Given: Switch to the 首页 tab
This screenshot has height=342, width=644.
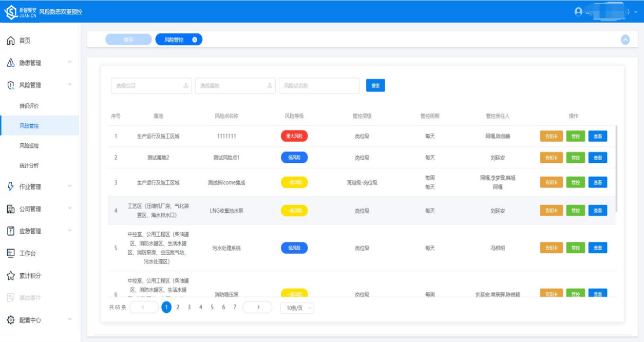Looking at the screenshot, I should [128, 40].
